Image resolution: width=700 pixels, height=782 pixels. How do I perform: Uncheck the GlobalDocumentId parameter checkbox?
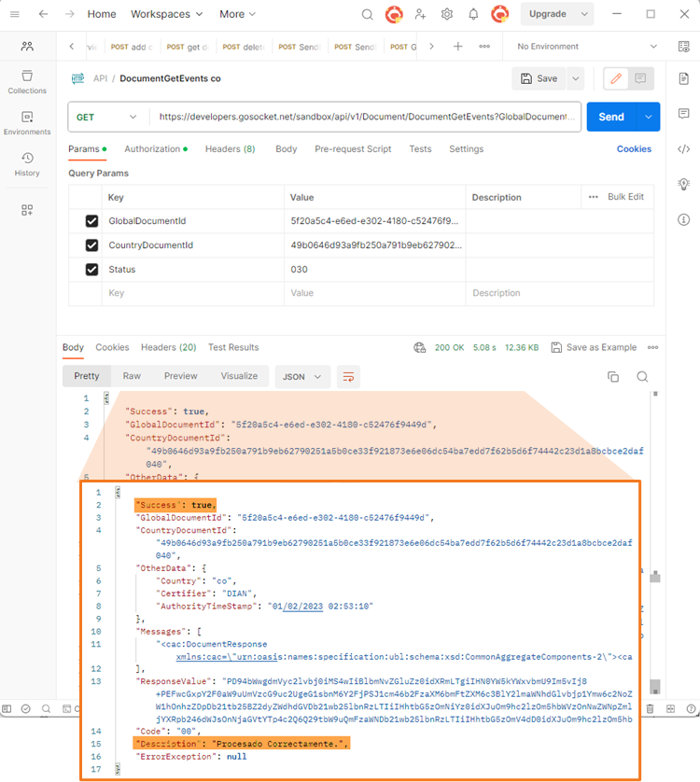[91, 221]
